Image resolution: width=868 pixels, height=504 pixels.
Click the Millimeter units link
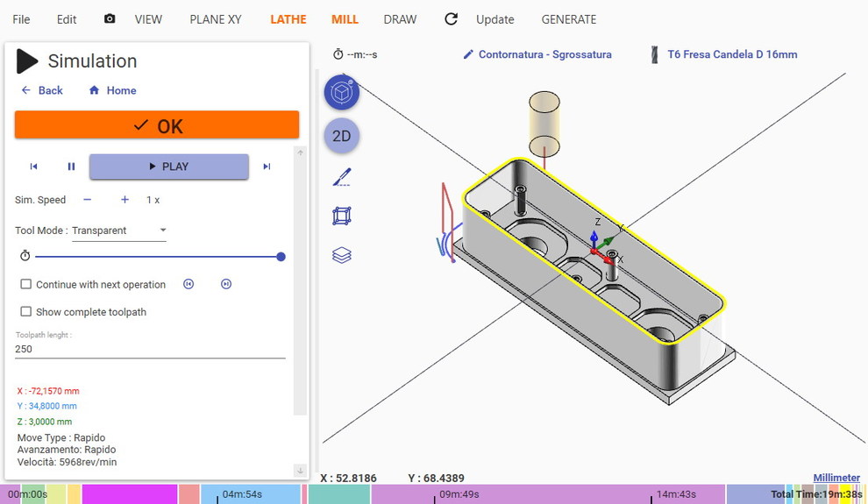[836, 478]
